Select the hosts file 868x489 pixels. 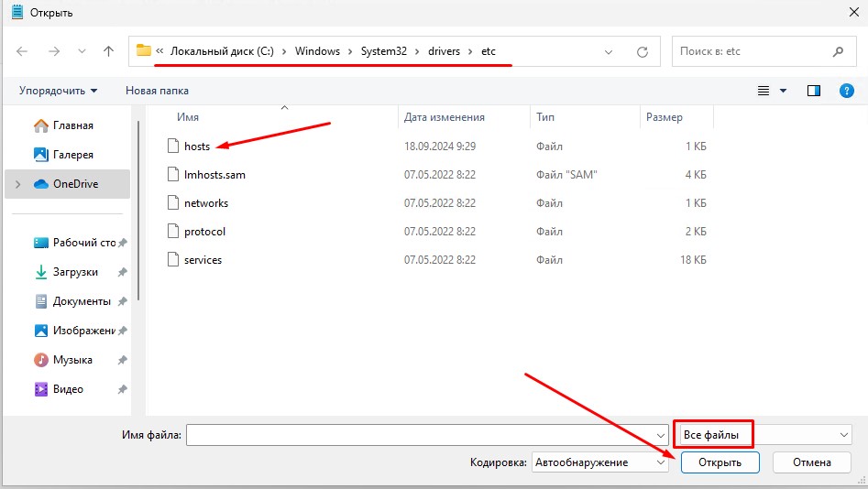point(197,147)
